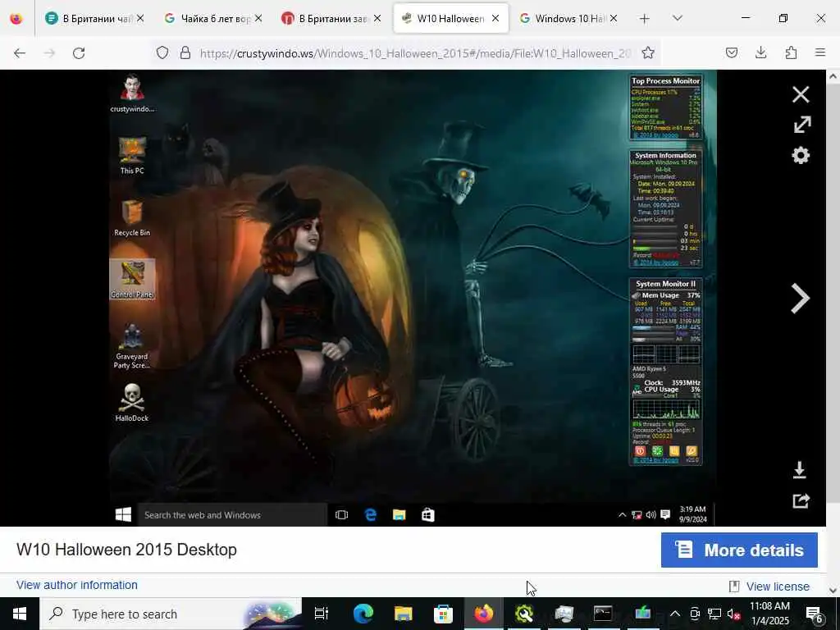
Task: Open the Pocket save icon in toolbar
Action: coord(731,52)
